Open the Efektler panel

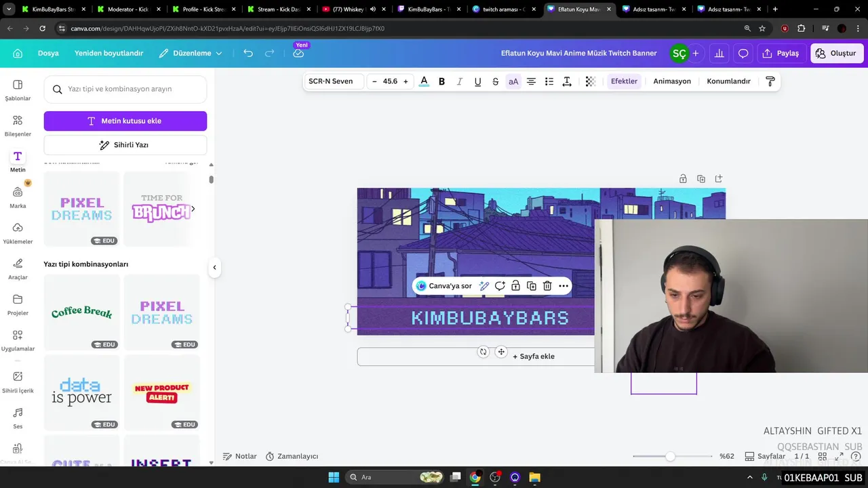tap(624, 81)
